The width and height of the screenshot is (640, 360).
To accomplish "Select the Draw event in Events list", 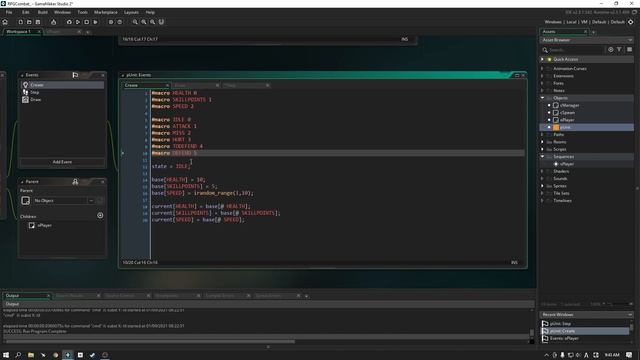I will point(62,100).
